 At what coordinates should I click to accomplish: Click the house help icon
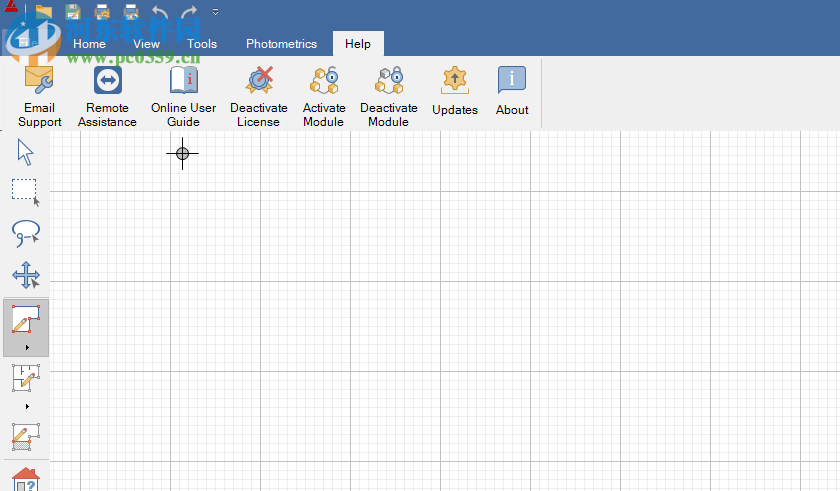pyautogui.click(x=26, y=479)
